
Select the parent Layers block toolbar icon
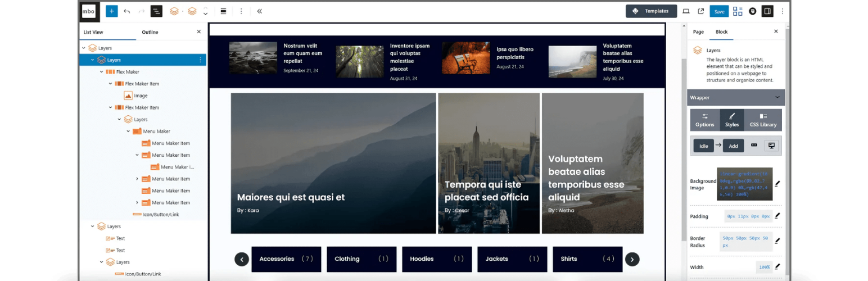[x=174, y=11]
